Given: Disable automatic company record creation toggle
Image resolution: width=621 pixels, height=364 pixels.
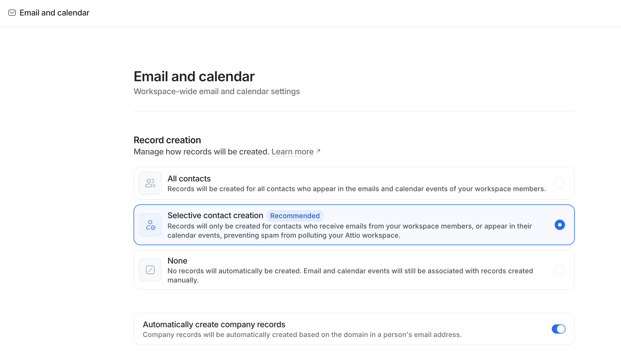Looking at the screenshot, I should coord(558,329).
